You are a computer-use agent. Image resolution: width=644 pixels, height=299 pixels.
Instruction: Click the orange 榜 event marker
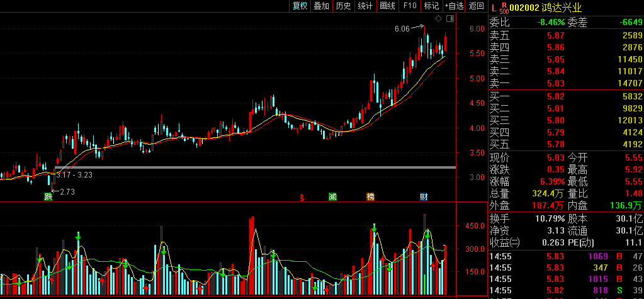click(x=370, y=197)
